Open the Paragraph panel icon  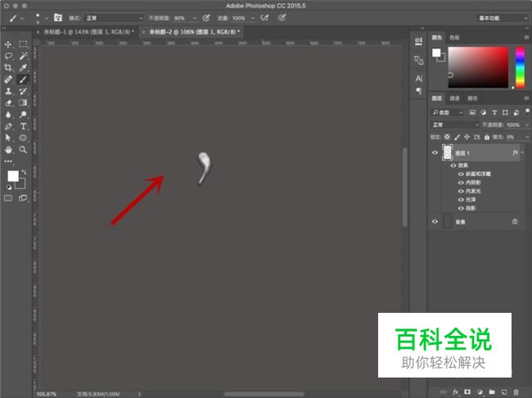point(419,91)
